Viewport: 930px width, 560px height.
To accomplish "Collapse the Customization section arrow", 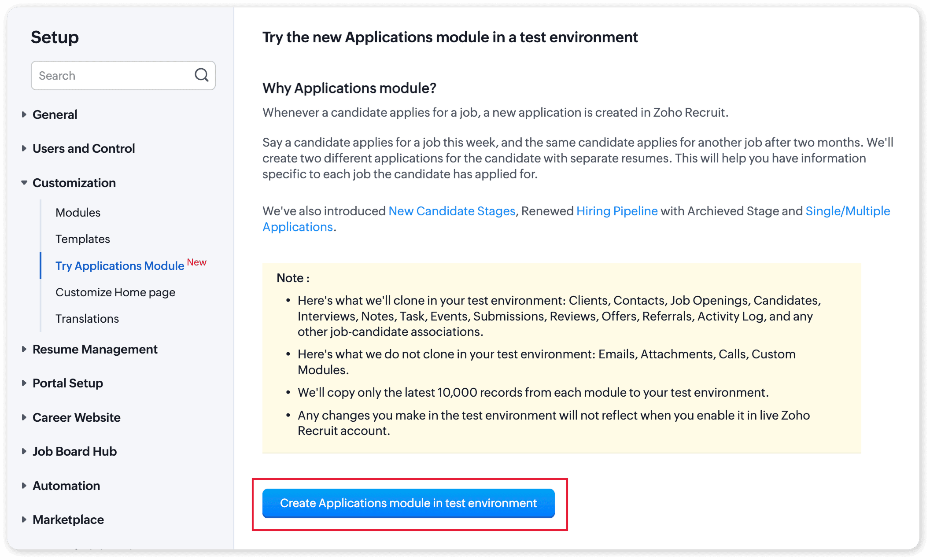I will coord(24,183).
